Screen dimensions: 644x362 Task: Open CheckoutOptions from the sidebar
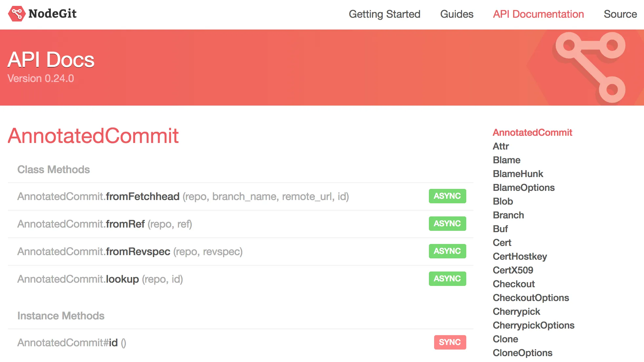click(531, 298)
